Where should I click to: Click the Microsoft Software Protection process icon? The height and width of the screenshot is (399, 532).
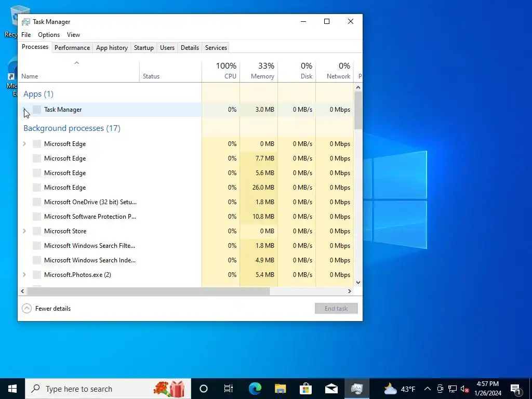pos(37,217)
